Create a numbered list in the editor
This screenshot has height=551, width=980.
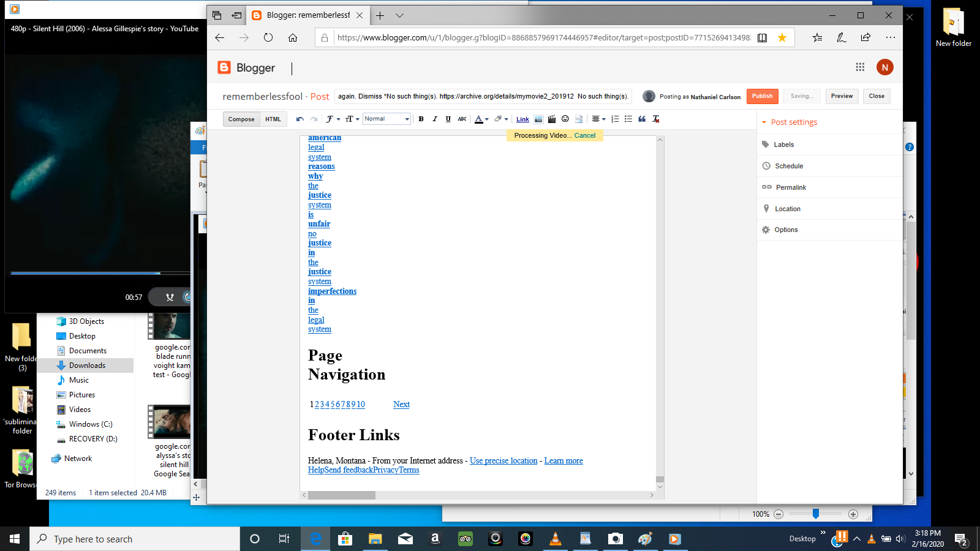pos(615,119)
